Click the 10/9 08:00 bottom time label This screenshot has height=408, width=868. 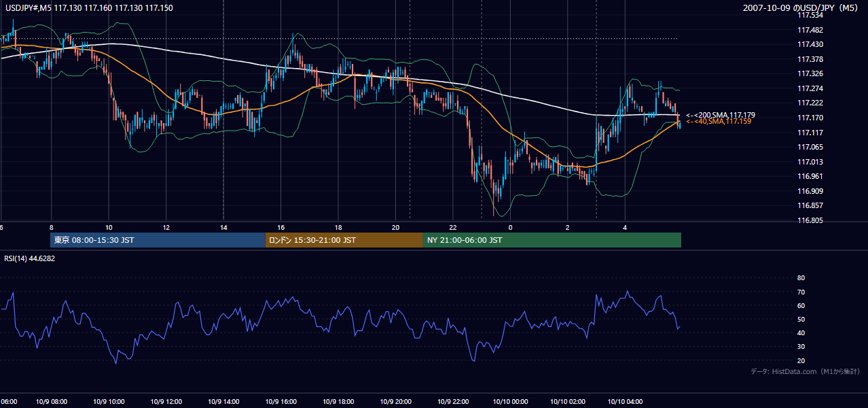tap(52, 402)
